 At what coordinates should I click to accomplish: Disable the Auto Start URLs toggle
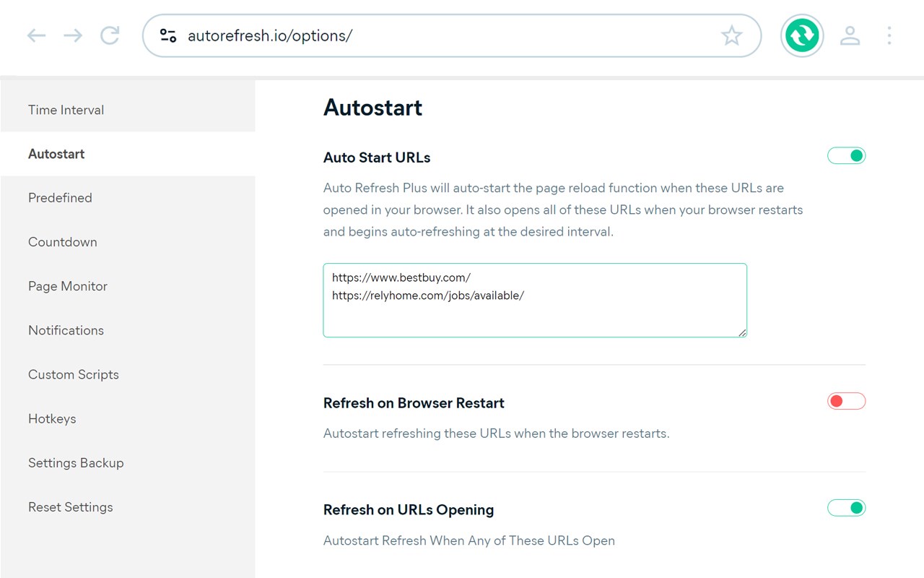pos(846,156)
